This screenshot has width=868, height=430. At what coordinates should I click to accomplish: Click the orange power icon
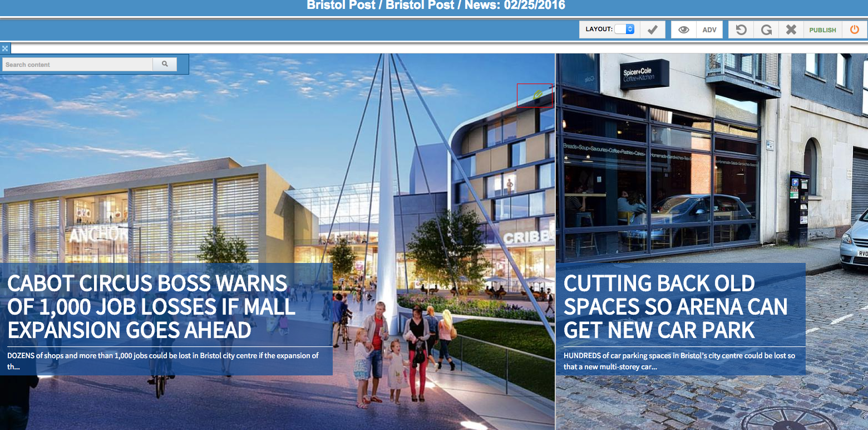pyautogui.click(x=855, y=30)
